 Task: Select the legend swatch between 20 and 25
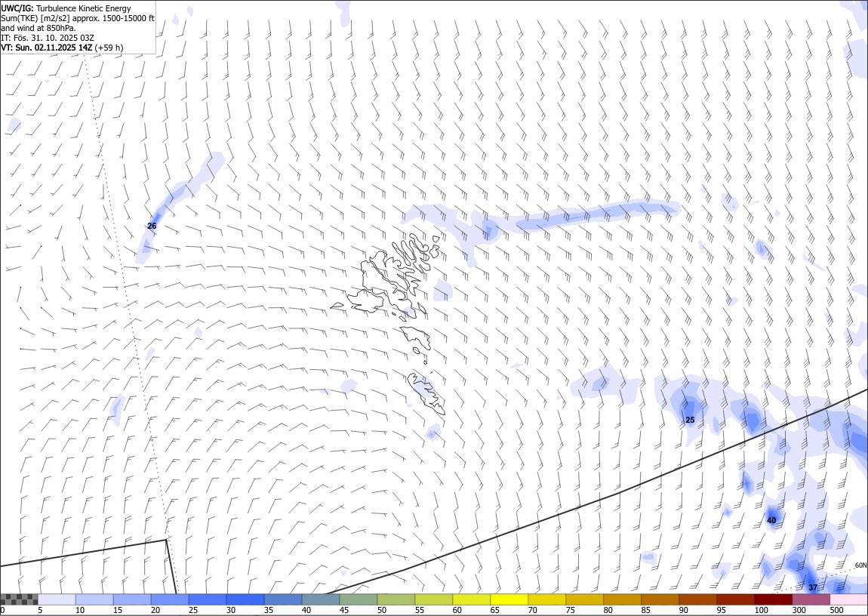click(170, 599)
